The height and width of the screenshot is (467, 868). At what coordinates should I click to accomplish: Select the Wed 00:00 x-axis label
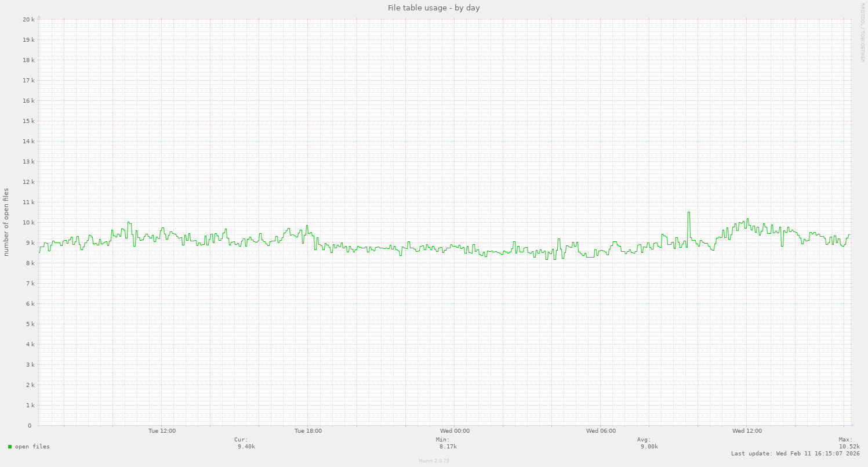point(456,430)
